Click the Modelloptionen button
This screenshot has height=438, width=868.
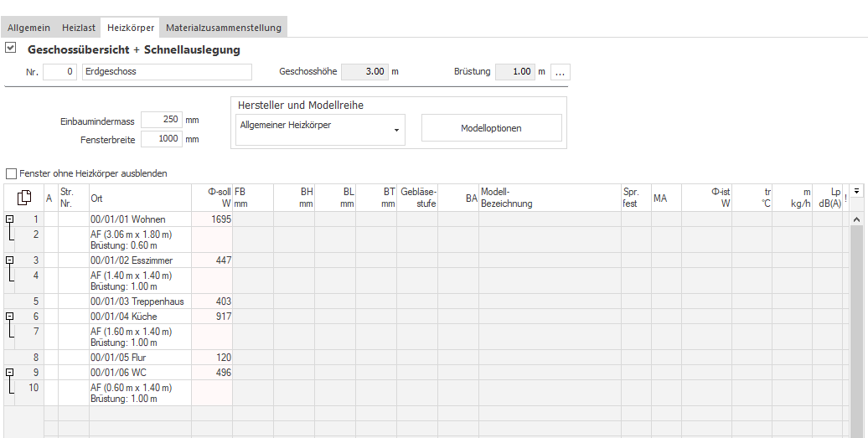492,128
